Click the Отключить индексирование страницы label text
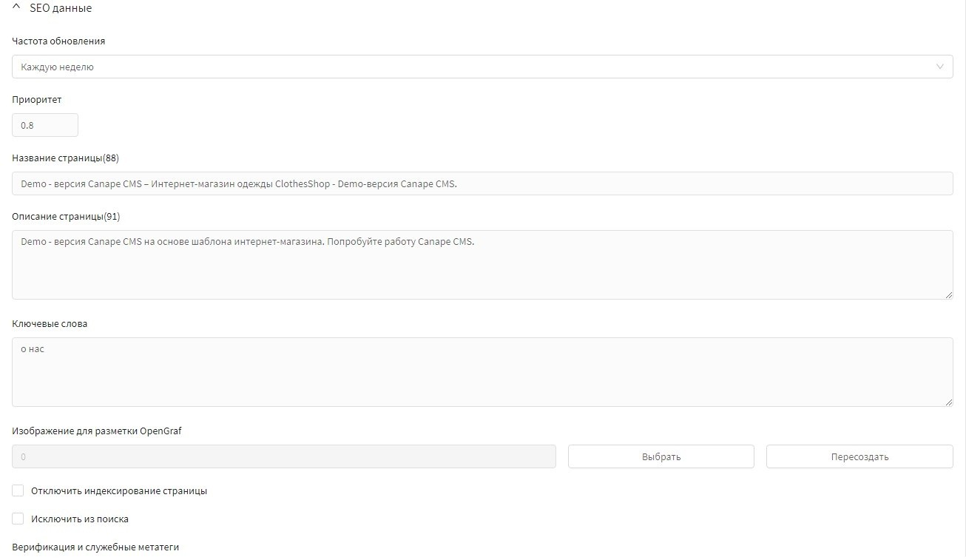The width and height of the screenshot is (966, 560). [119, 491]
